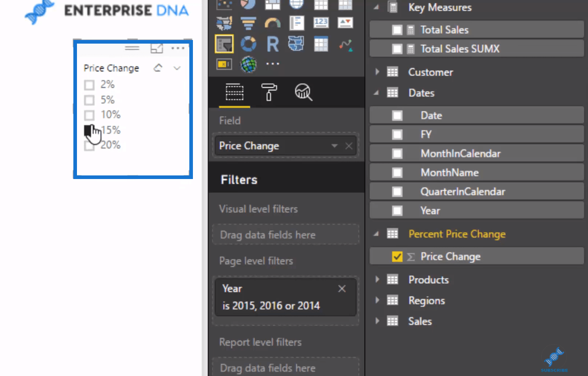The image size is (588, 376).
Task: Open the Format paint roller tab
Action: 268,92
